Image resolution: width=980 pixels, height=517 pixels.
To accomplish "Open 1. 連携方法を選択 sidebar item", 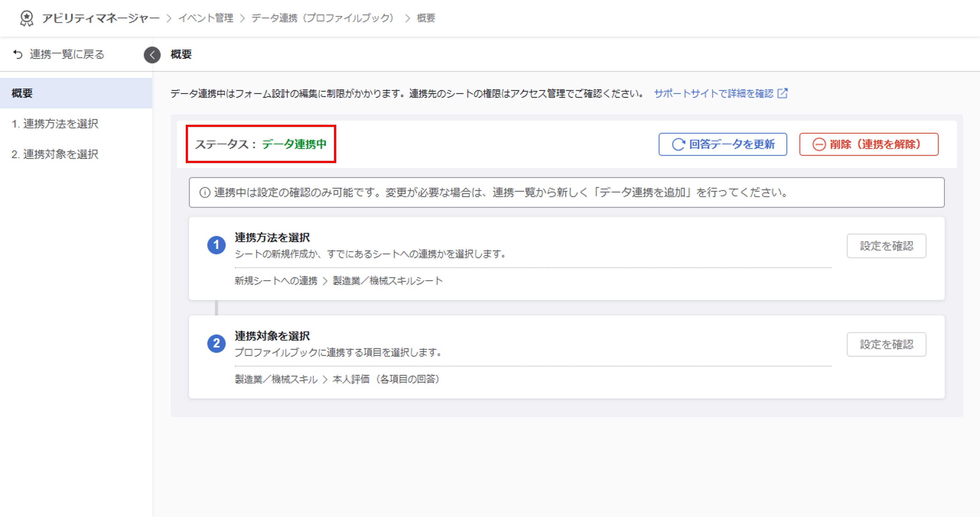I will coord(55,124).
